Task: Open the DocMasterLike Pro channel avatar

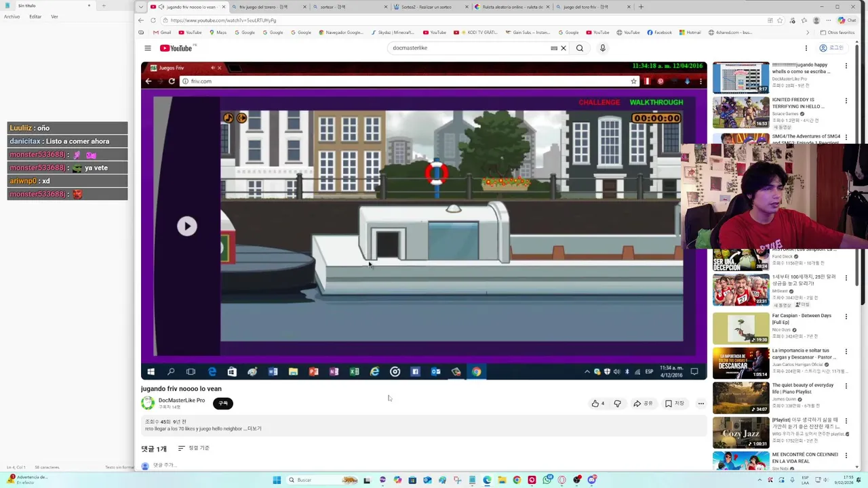Action: tap(147, 403)
